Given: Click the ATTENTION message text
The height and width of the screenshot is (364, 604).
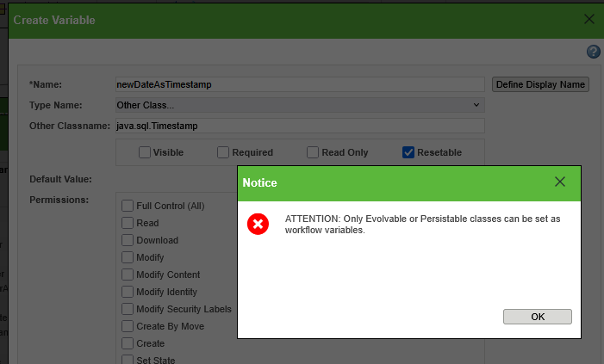Looking at the screenshot, I should (422, 225).
